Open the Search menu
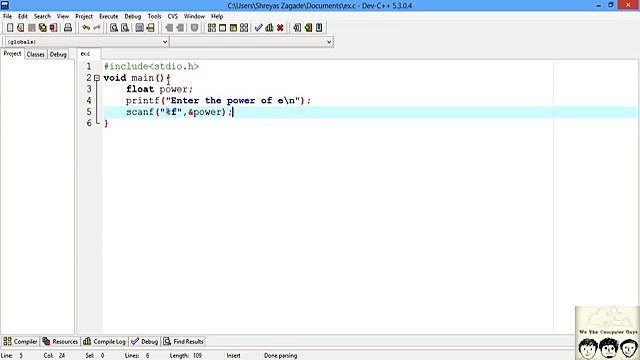This screenshot has height=360, width=640. [x=42, y=16]
